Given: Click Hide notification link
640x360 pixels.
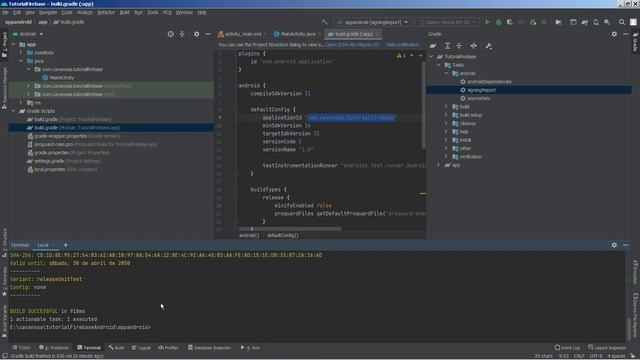Looking at the screenshot, I should coord(402,45).
